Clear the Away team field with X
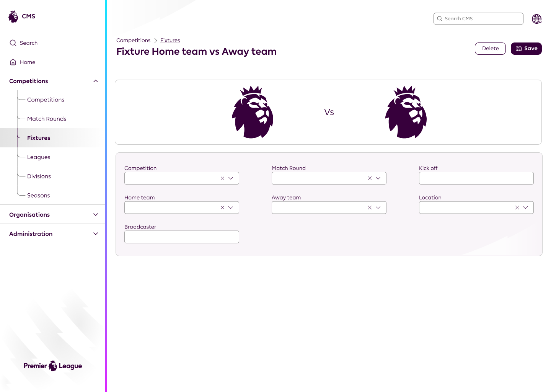The width and height of the screenshot is (551, 392). (370, 208)
